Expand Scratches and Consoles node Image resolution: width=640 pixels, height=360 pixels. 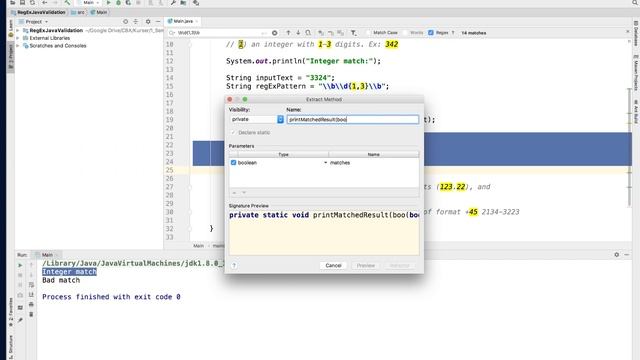click(x=18, y=46)
